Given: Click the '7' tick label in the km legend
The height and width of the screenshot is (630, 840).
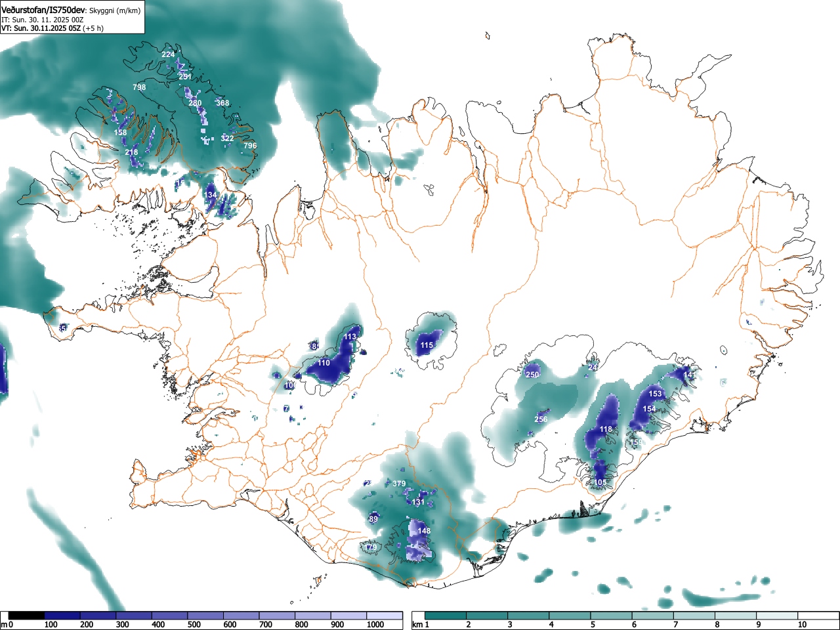Looking at the screenshot, I should 675,625.
